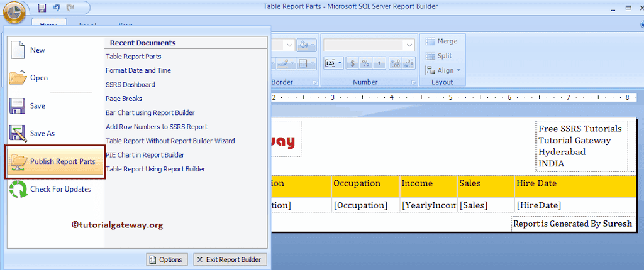Open the border color dropdown arrow
Screen dimensions: 644x270
[292, 63]
